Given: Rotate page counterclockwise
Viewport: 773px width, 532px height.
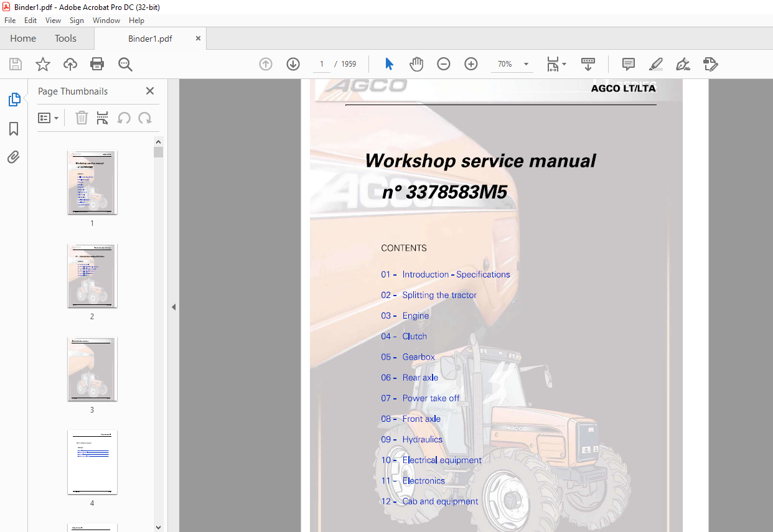Looking at the screenshot, I should [x=124, y=118].
